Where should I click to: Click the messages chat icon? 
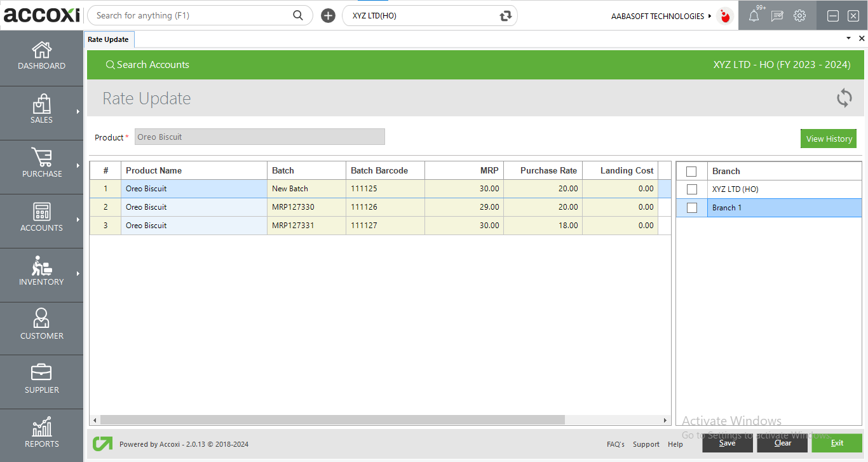(x=776, y=16)
